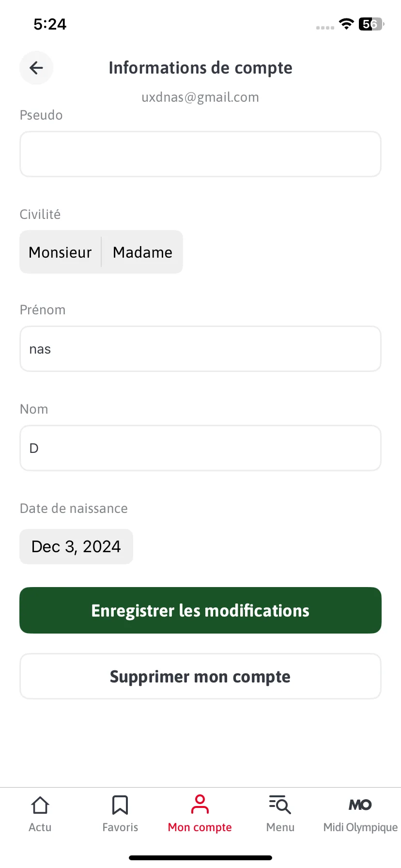Tap the battery indicator icon

tap(371, 24)
